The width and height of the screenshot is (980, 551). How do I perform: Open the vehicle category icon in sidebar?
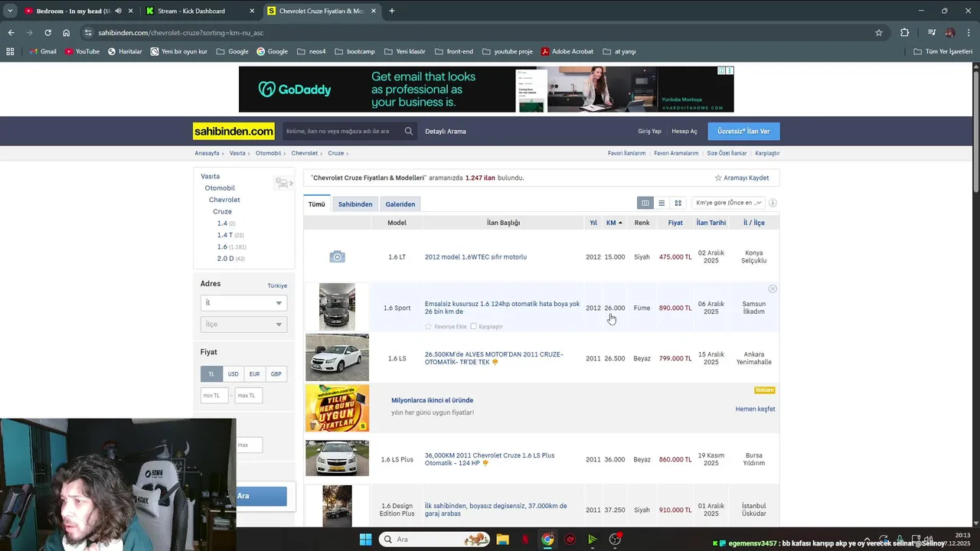(283, 183)
